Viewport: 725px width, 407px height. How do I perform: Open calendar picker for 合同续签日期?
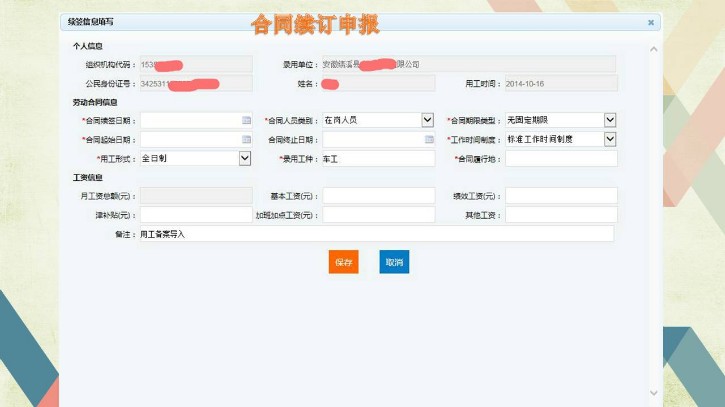click(246, 120)
